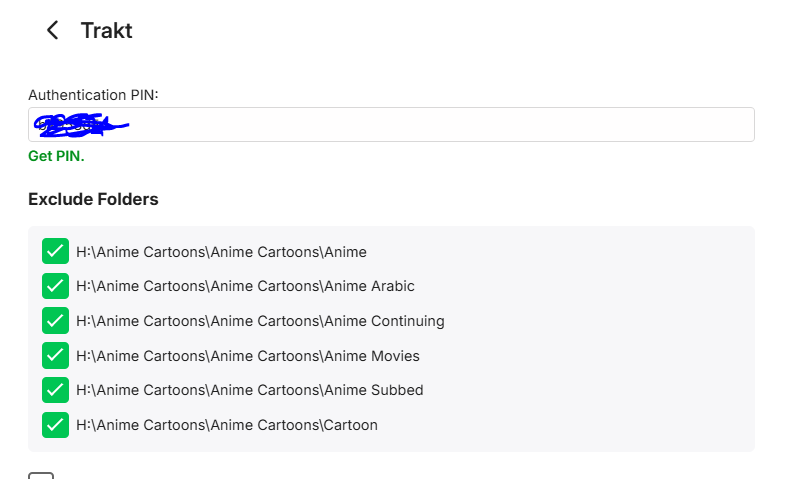Image resolution: width=812 pixels, height=479 pixels.
Task: Disable the Anime Movies folder checkbox
Action: click(x=55, y=356)
